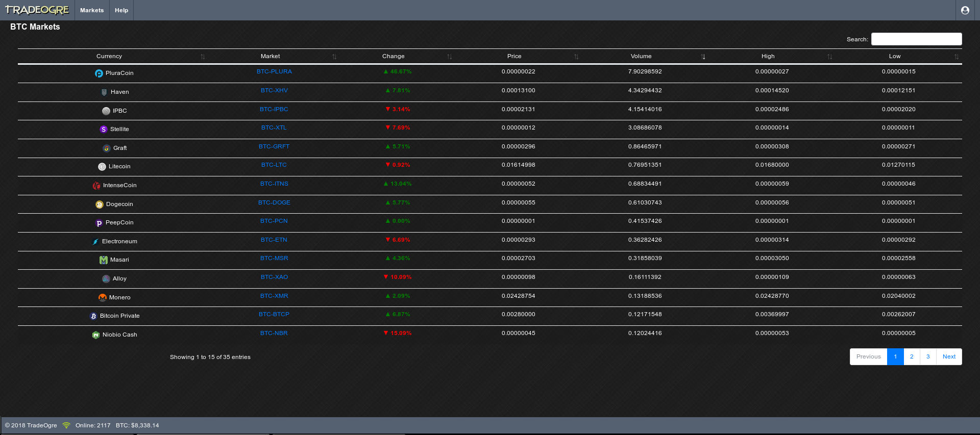Click the Graft coin icon

[107, 148]
